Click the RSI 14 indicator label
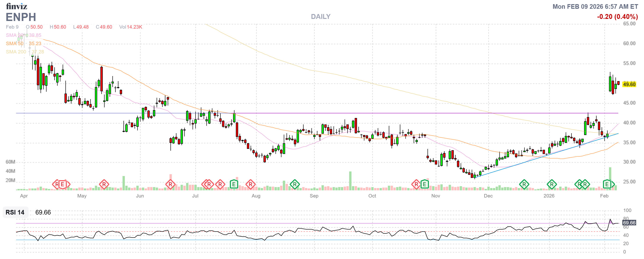Image resolution: width=644 pixels, height=259 pixels. click(15, 212)
